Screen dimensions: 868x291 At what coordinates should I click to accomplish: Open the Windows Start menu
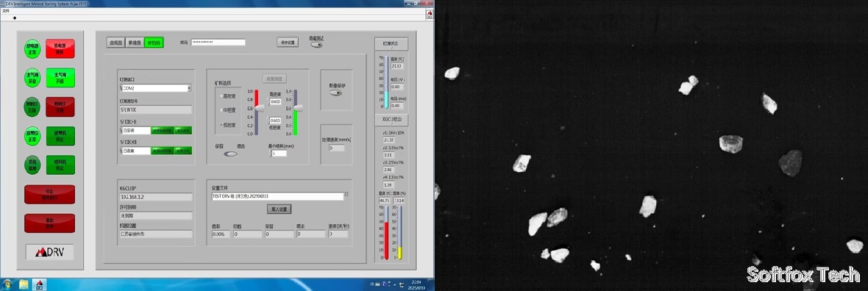(x=7, y=284)
